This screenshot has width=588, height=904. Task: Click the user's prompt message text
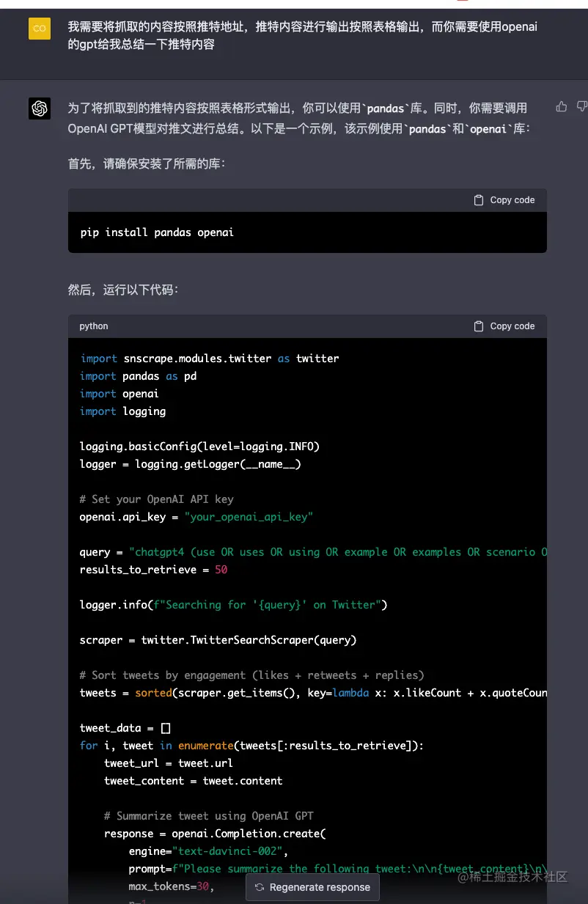pyautogui.click(x=302, y=35)
